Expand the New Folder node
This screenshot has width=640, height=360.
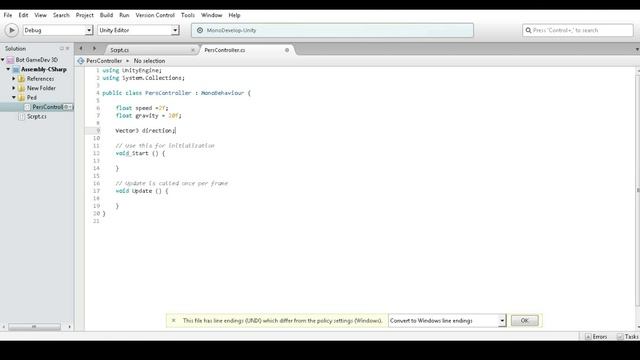(x=13, y=88)
